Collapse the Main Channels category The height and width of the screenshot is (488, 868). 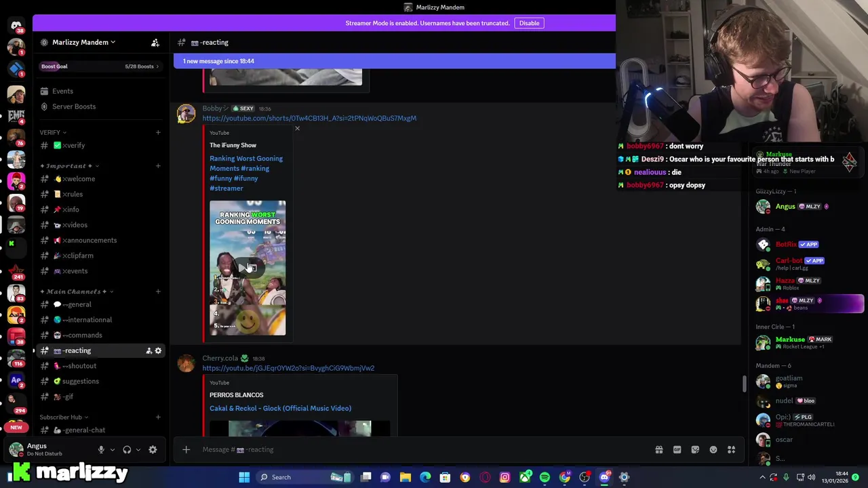pyautogui.click(x=76, y=291)
